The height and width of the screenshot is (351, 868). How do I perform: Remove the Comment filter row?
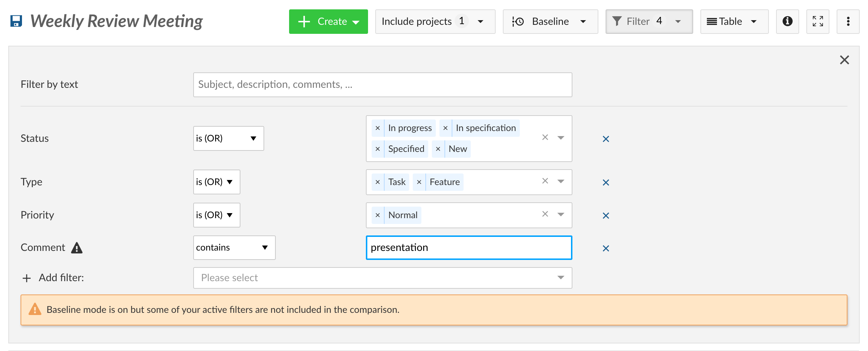point(606,248)
